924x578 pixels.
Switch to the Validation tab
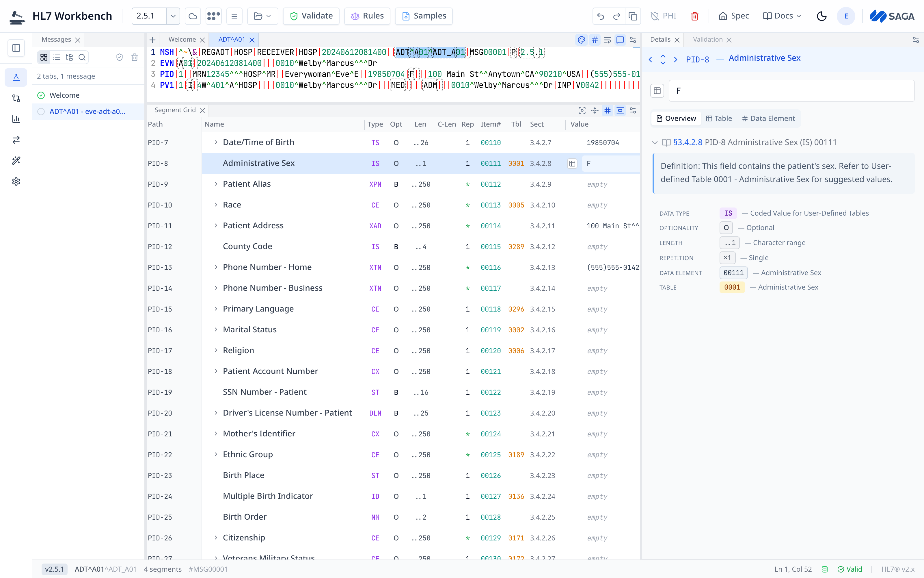pyautogui.click(x=707, y=40)
